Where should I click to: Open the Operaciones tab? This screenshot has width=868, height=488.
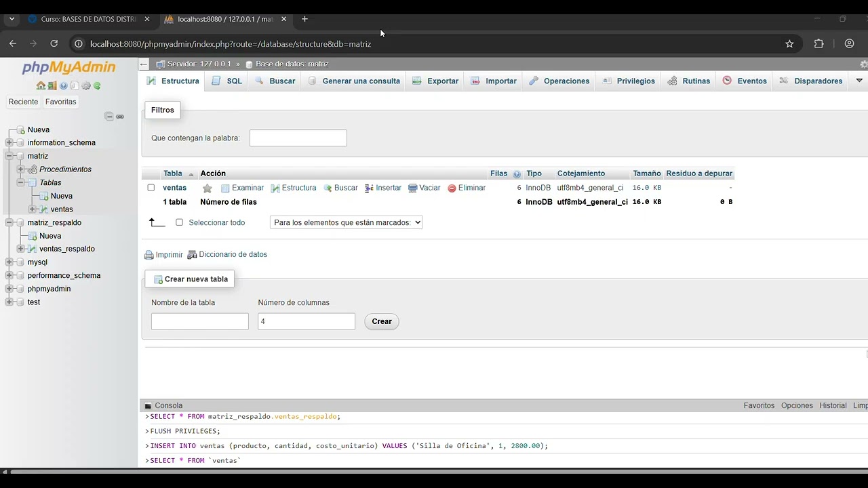click(x=559, y=81)
